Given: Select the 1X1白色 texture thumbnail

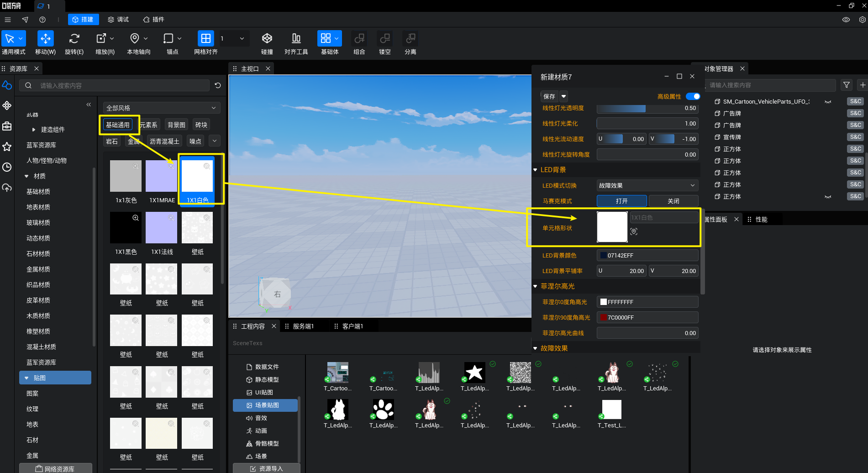Looking at the screenshot, I should coord(197,176).
